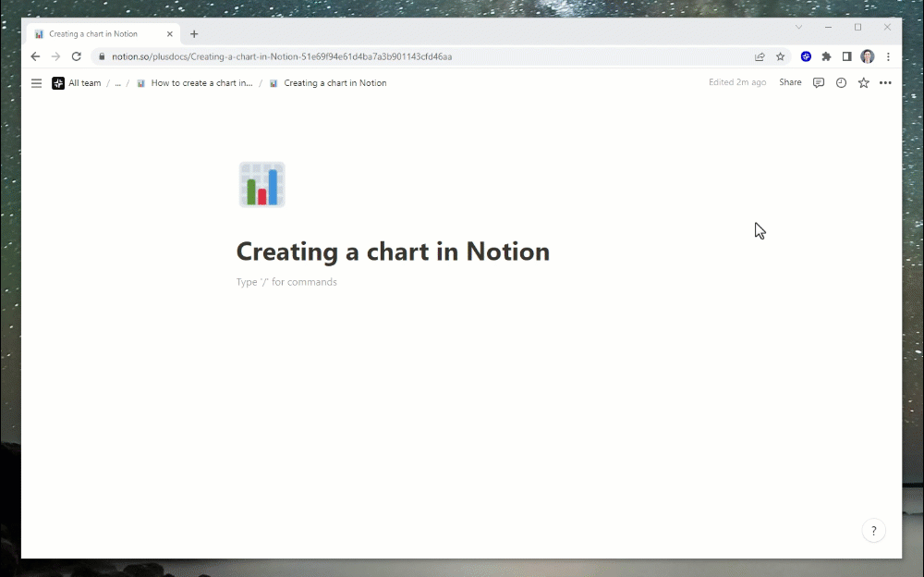The height and width of the screenshot is (577, 924).
Task: Open the help question mark bubble
Action: click(873, 530)
